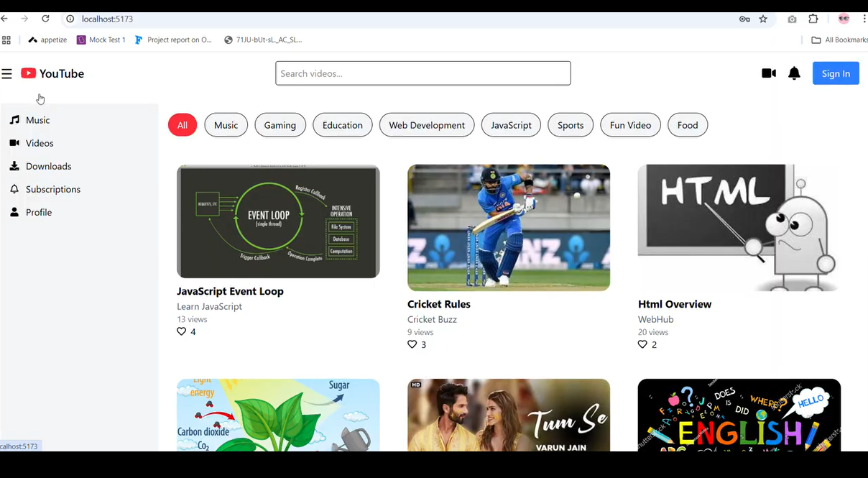Image resolution: width=868 pixels, height=478 pixels.
Task: Click the Html Overview title
Action: [675, 304]
